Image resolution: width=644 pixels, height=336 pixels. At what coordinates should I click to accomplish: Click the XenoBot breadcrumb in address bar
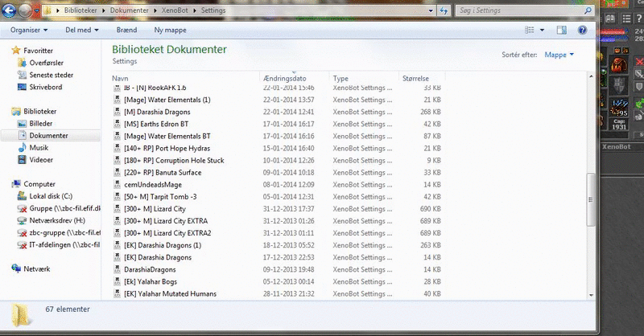(x=175, y=10)
